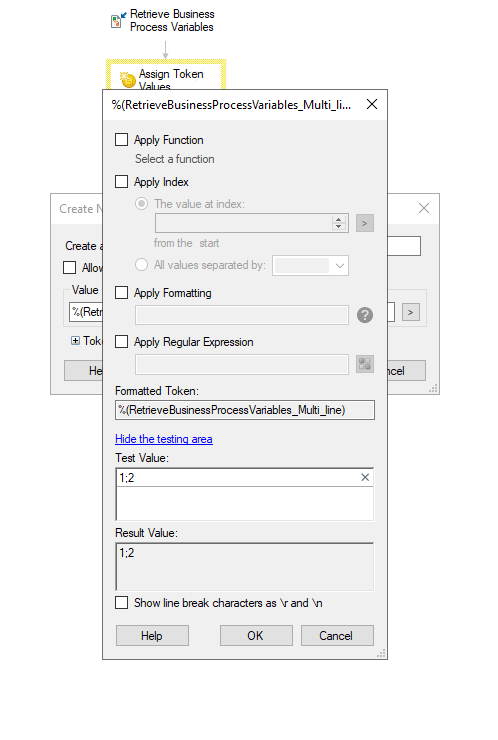Viewport: 498px width, 740px height.
Task: Click the token arrow button in Value row
Action: click(x=411, y=312)
